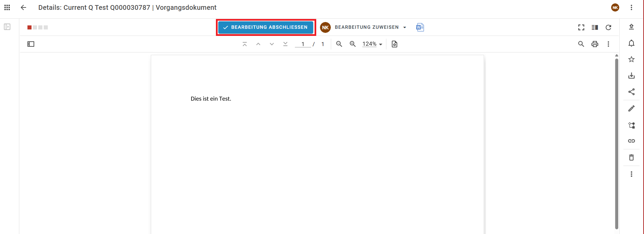Click the share icon in right sidebar
This screenshot has width=644, height=234.
[631, 92]
